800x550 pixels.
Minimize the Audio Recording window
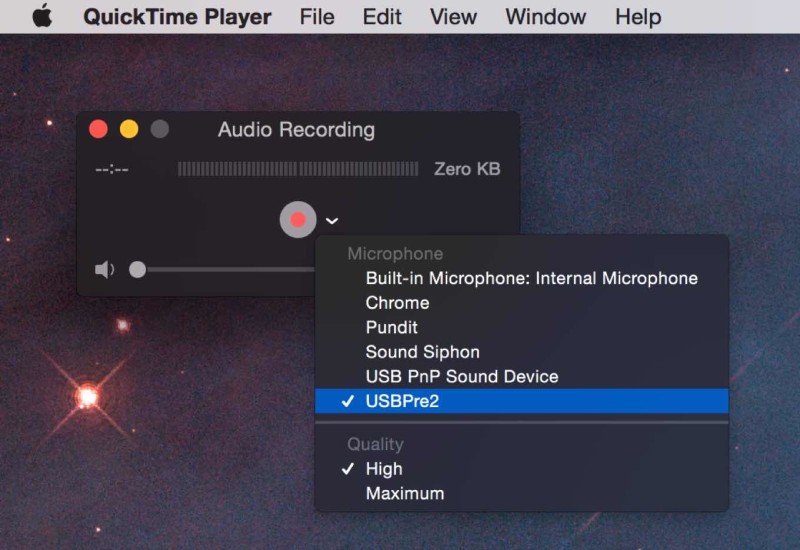[129, 129]
